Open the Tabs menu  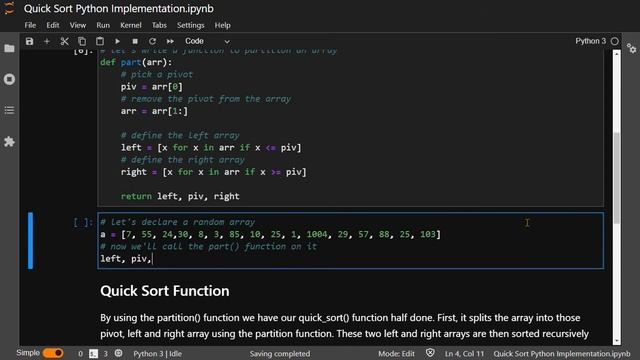point(159,25)
